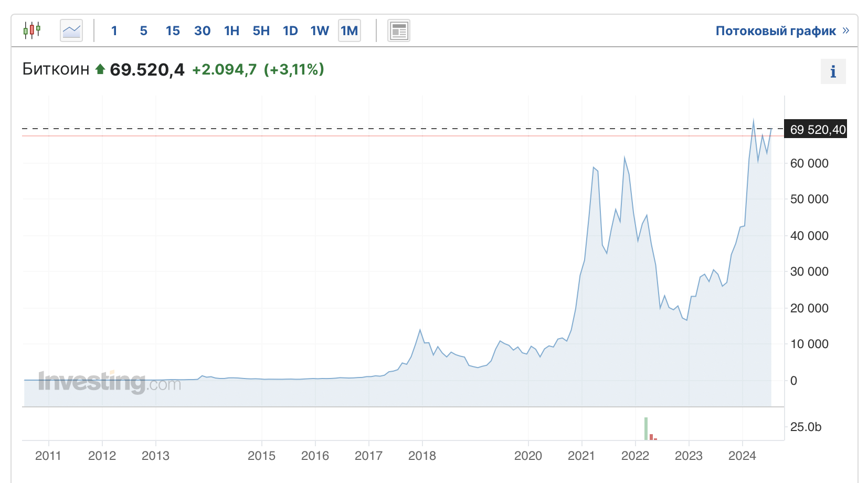Viewport: 868px width, 483px height.
Task: Open the info icon panel
Action: point(833,71)
